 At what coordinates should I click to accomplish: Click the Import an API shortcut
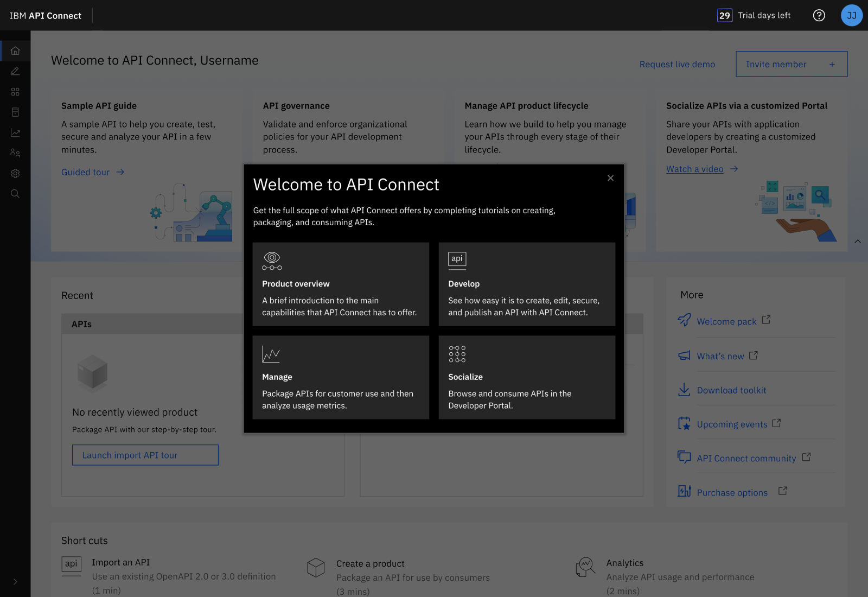coord(169,576)
